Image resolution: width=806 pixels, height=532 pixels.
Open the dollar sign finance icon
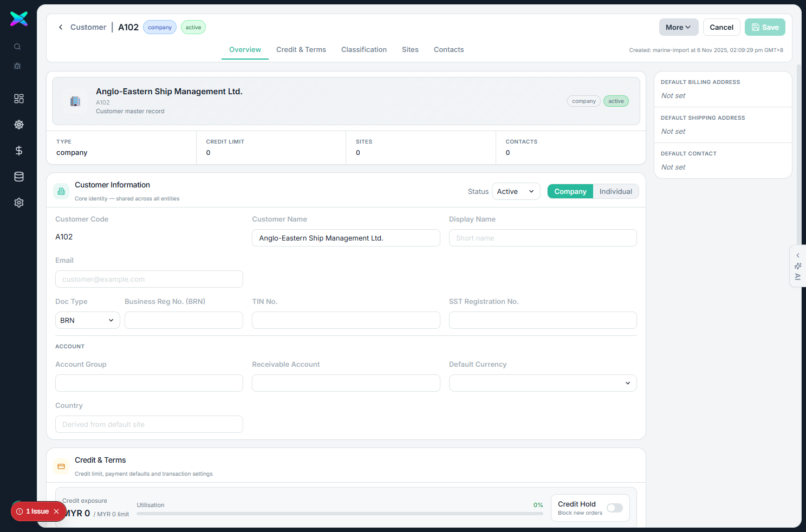tap(19, 151)
